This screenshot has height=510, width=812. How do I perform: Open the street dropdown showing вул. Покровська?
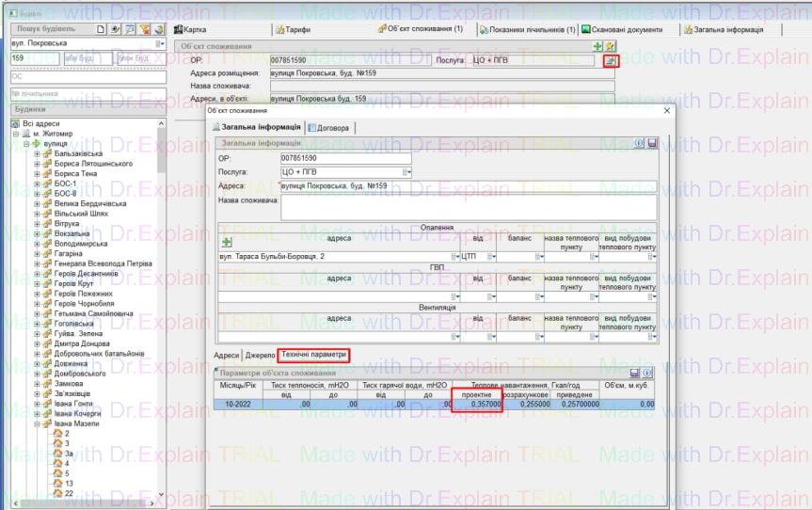click(x=160, y=44)
